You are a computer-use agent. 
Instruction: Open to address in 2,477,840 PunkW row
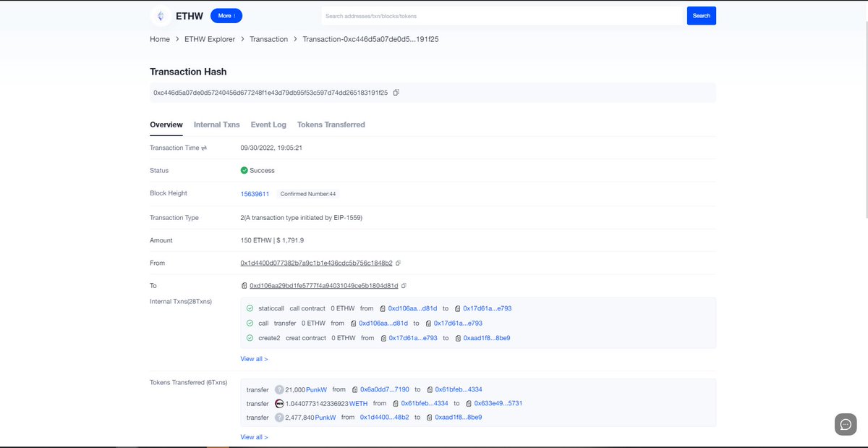click(x=459, y=418)
